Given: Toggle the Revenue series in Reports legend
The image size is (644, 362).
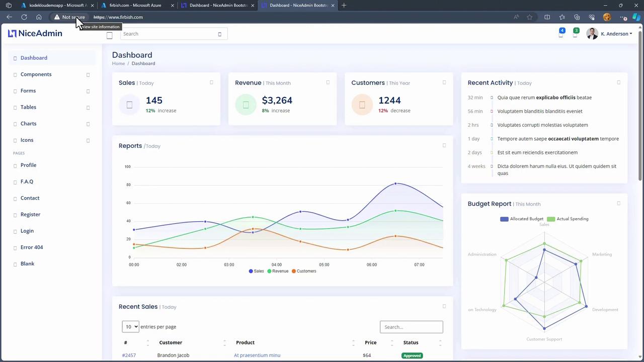Looking at the screenshot, I should coord(277,271).
